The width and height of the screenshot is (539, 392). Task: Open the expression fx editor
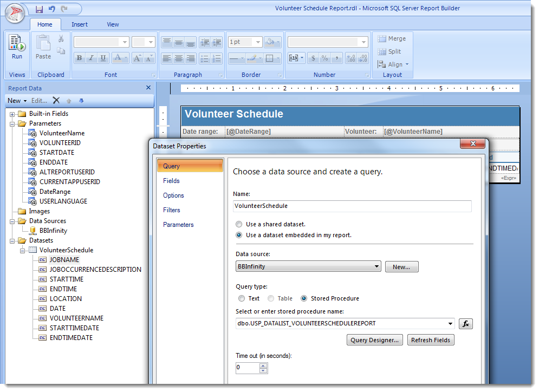[466, 324]
